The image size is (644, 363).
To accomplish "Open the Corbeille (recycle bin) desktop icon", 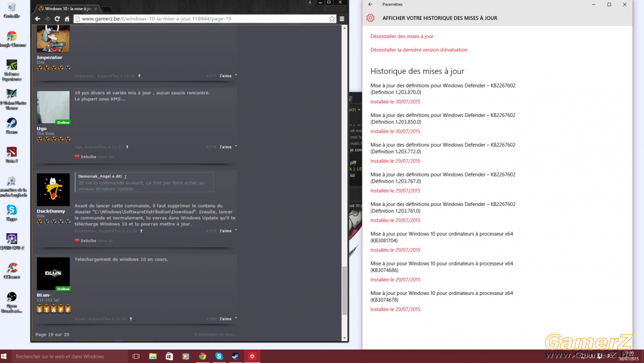I will click(11, 10).
